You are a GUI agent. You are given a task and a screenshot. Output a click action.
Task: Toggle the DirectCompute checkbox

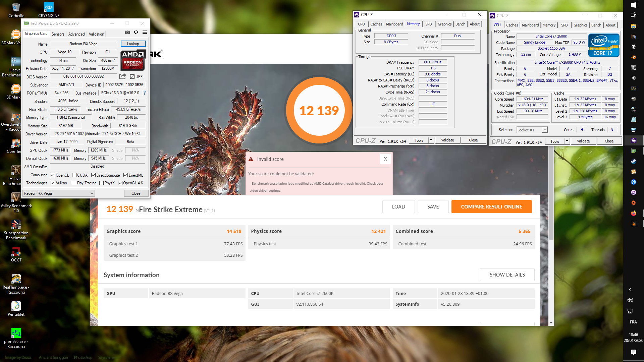pos(94,175)
